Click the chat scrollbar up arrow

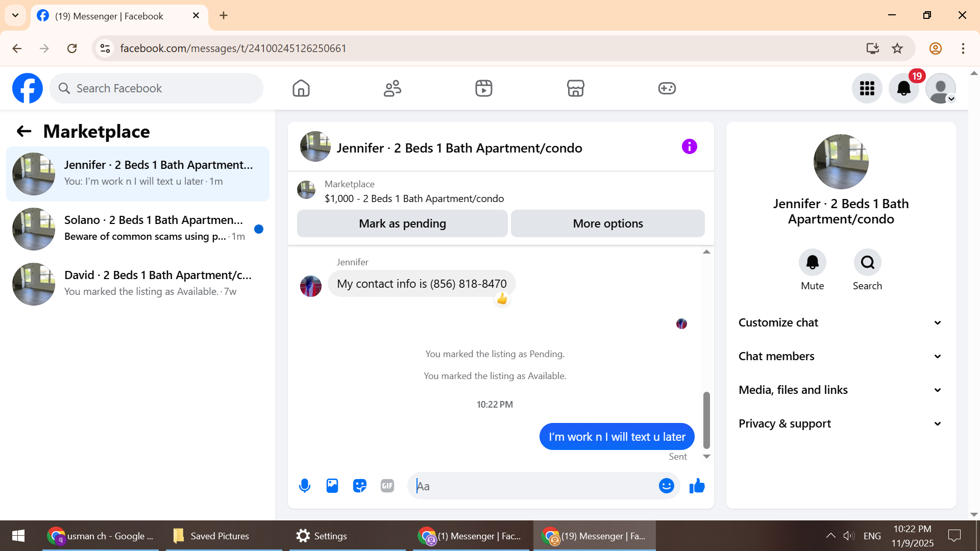[x=706, y=252]
